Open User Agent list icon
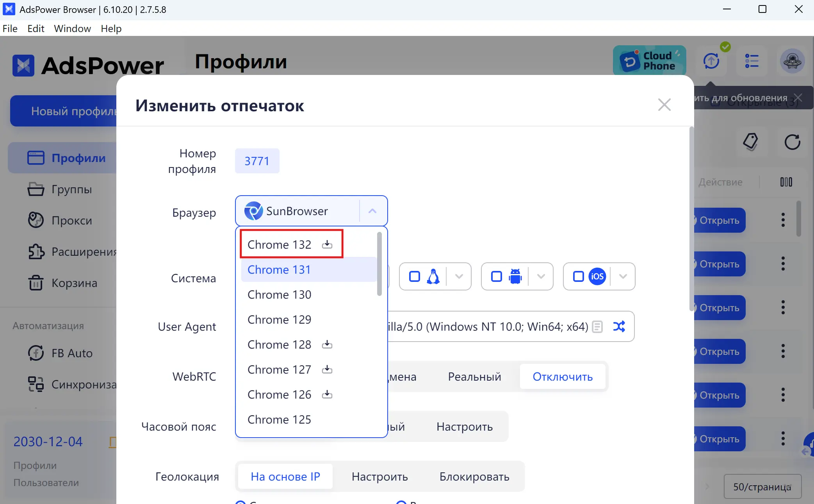This screenshot has height=504, width=814. (597, 326)
